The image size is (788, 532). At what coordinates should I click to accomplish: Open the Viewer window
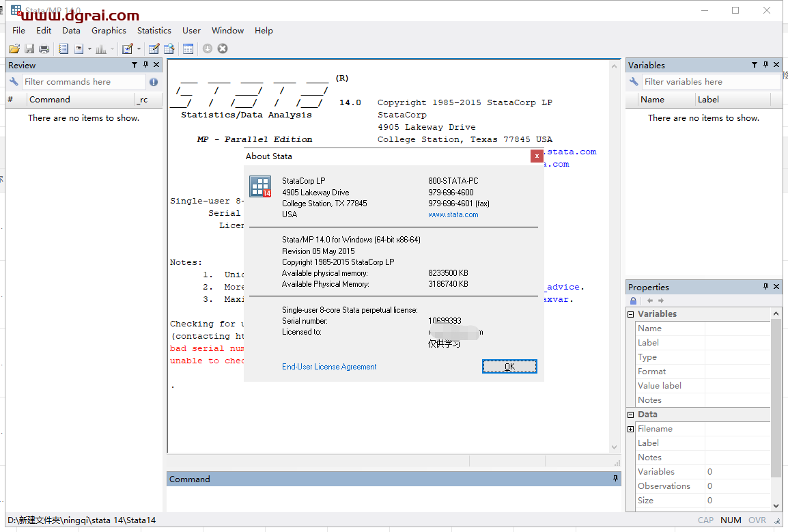tap(79, 48)
